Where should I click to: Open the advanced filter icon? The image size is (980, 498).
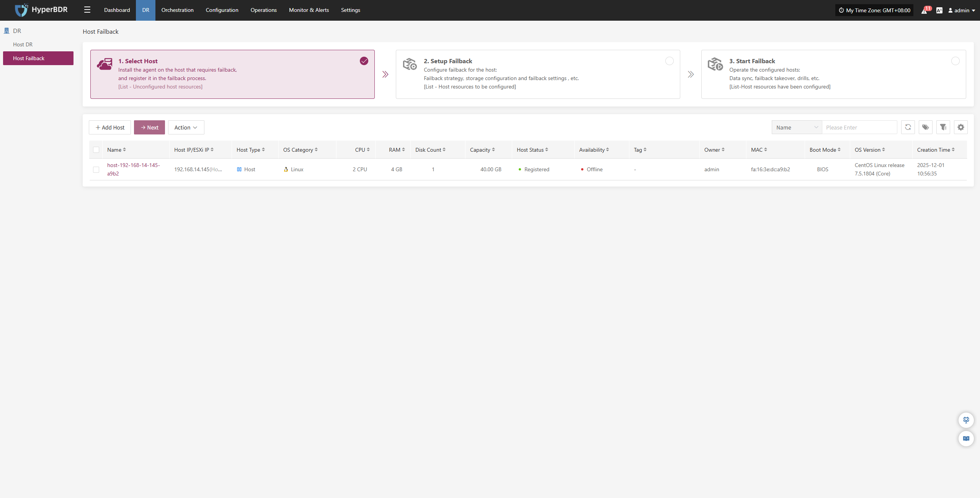point(943,127)
